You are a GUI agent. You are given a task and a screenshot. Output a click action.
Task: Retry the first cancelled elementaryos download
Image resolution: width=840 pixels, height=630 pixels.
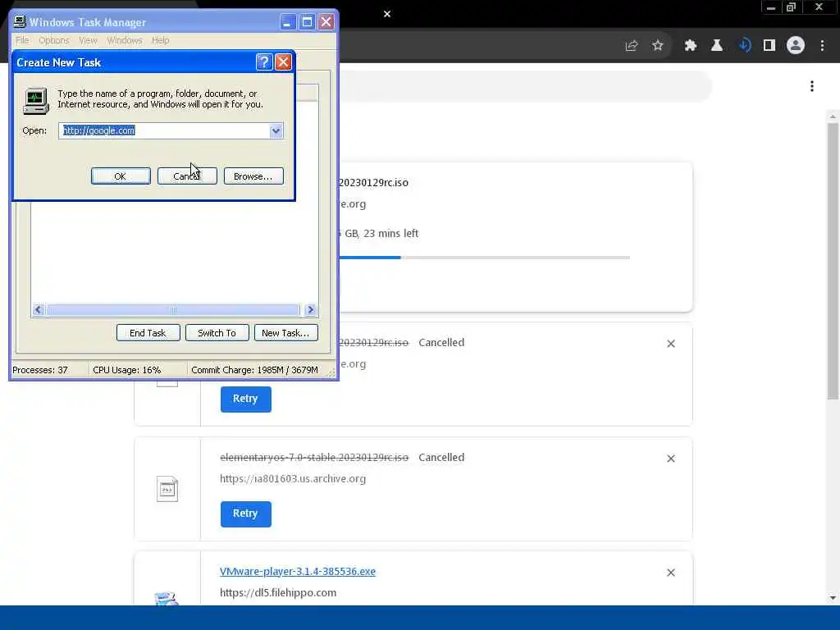click(x=245, y=399)
